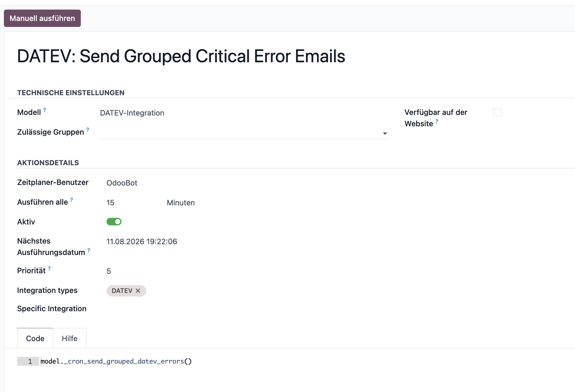Click help icon beside Verfügbar auf der Website
The height and width of the screenshot is (392, 575).
tap(437, 121)
